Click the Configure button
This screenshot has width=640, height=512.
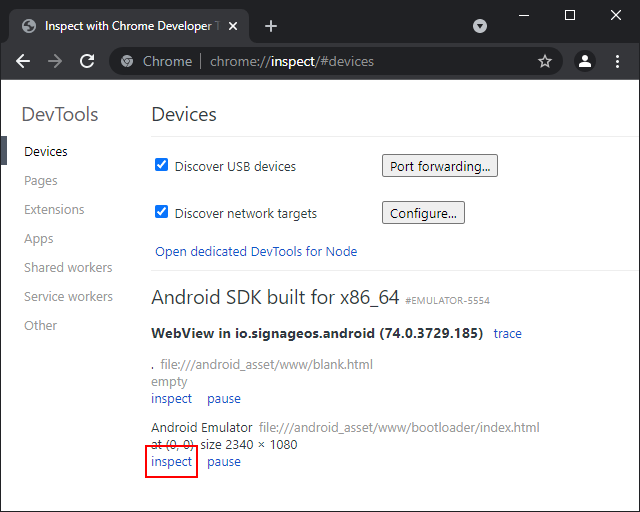click(423, 213)
